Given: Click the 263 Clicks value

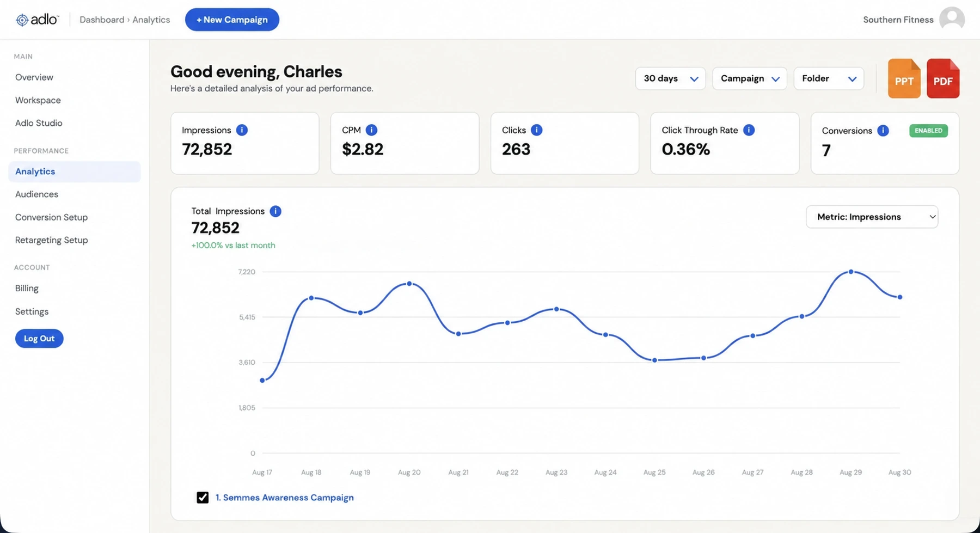Looking at the screenshot, I should (x=516, y=149).
